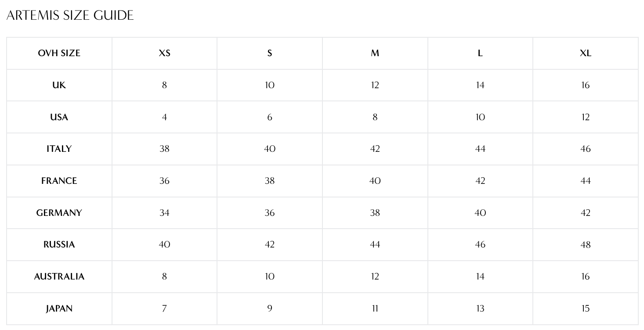Click Russia size 48 in XL column
The width and height of the screenshot is (644, 330).
click(585, 244)
